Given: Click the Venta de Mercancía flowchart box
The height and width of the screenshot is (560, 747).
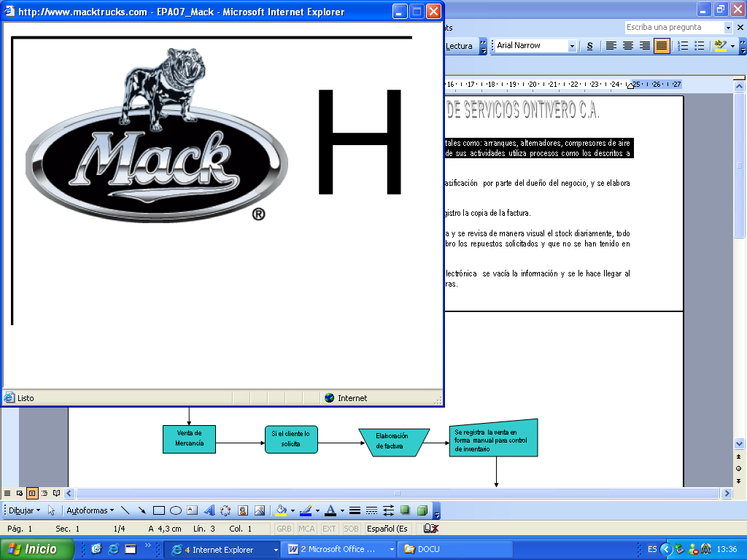Looking at the screenshot, I should click(189, 438).
